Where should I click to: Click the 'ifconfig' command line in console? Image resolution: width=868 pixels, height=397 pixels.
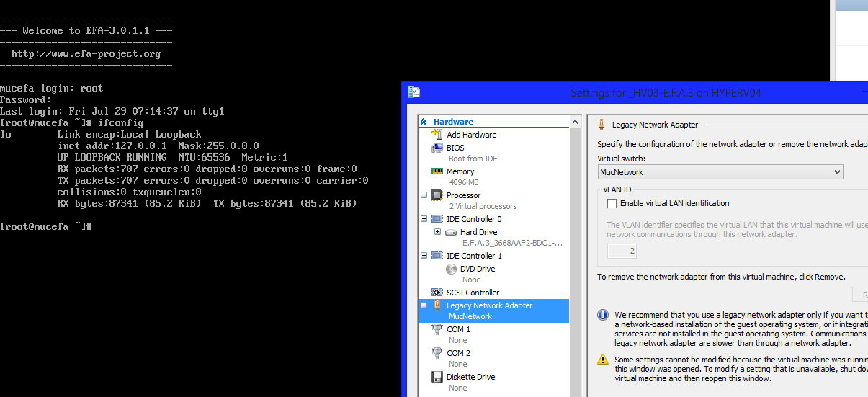pyautogui.click(x=72, y=122)
